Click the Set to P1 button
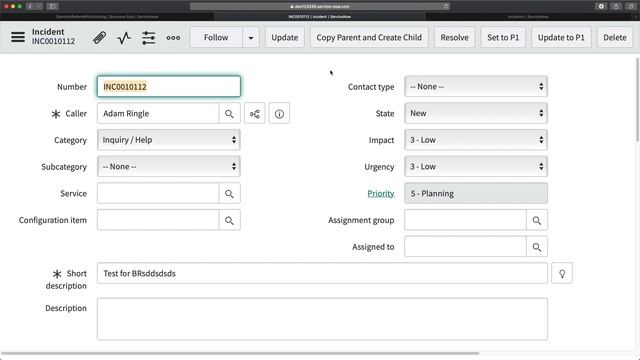The width and height of the screenshot is (640, 360). tap(503, 38)
